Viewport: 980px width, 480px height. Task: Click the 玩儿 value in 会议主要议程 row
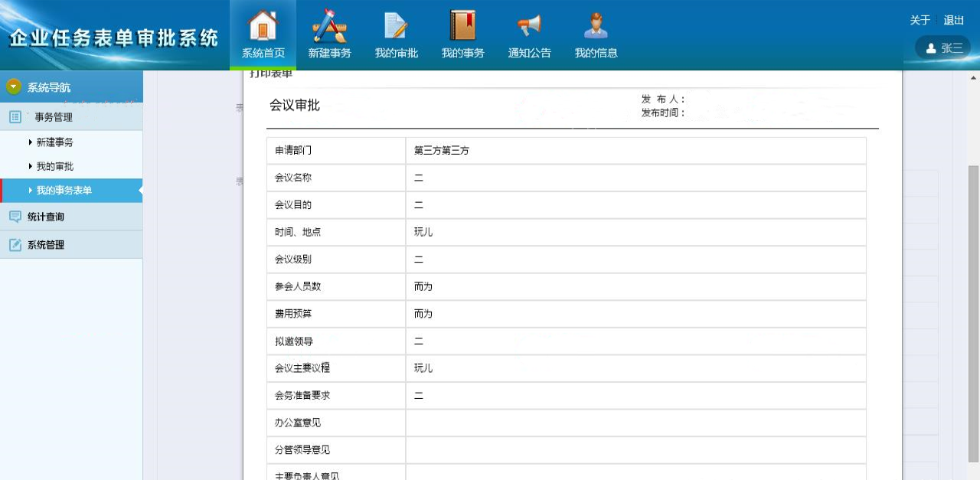click(x=423, y=368)
